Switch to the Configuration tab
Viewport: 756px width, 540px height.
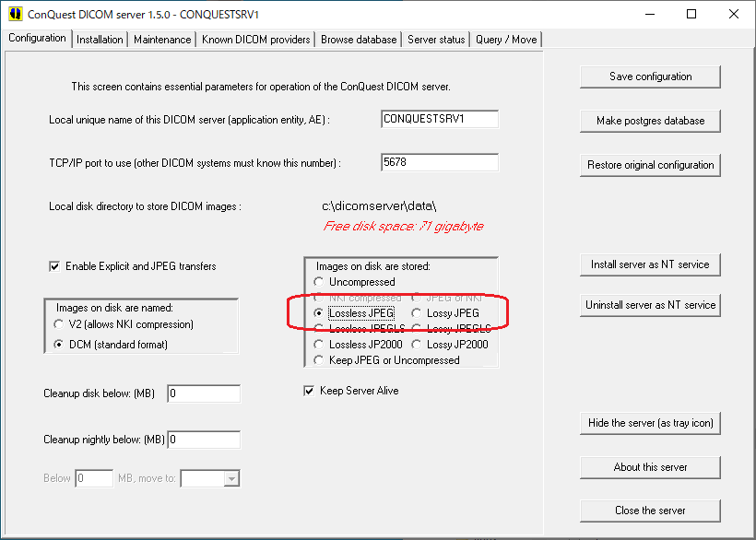click(37, 38)
